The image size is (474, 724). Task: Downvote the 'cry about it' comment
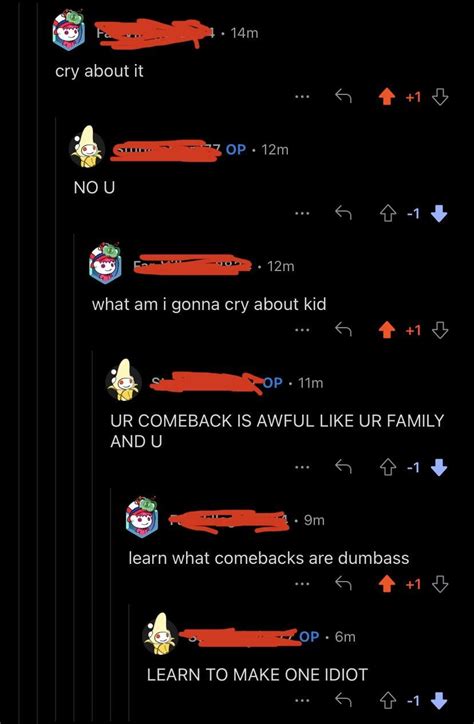click(x=439, y=97)
